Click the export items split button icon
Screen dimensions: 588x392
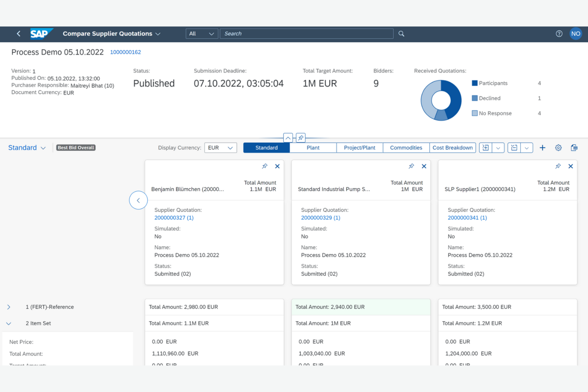point(514,147)
